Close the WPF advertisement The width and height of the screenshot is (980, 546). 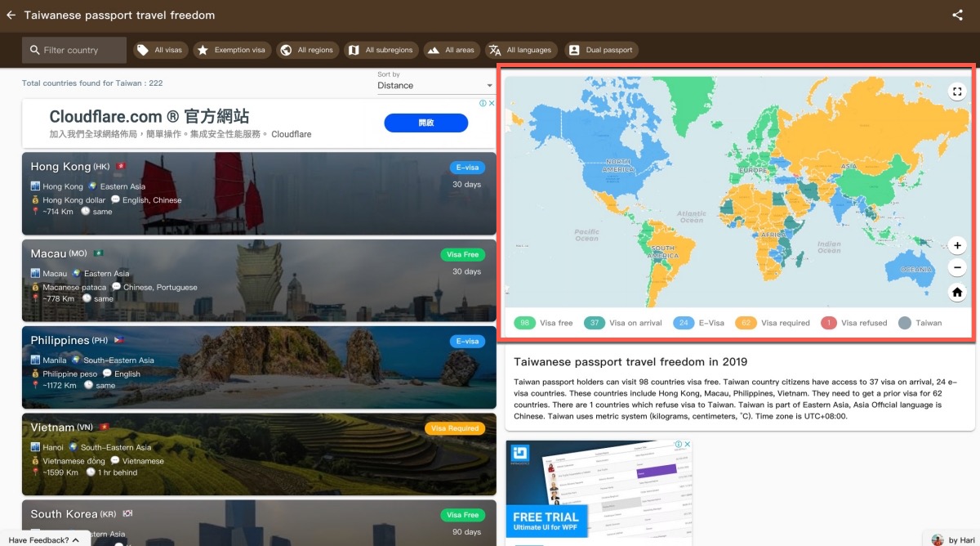(x=688, y=445)
